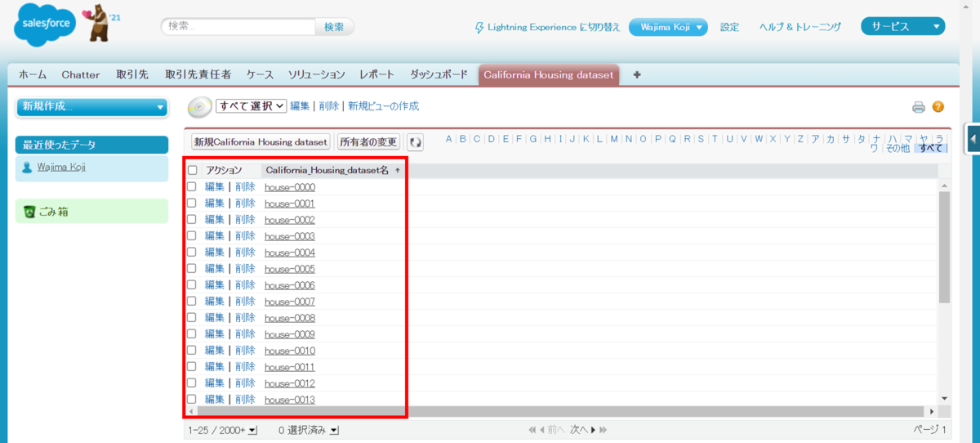980x443 pixels.
Task: Click the vertical scrollbar of the list
Action: click(944, 248)
